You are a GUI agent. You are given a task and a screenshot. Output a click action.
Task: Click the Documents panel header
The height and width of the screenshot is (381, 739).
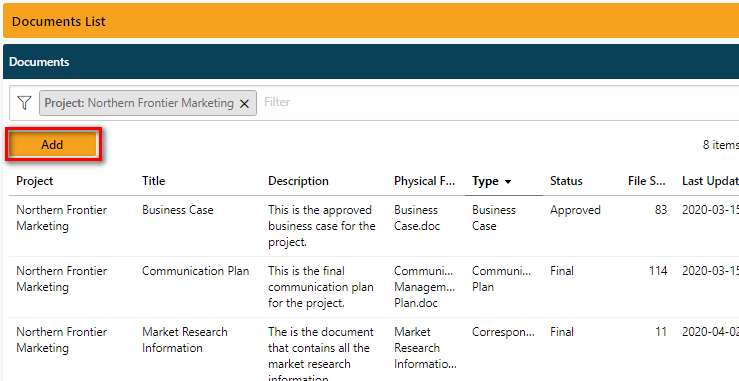371,62
